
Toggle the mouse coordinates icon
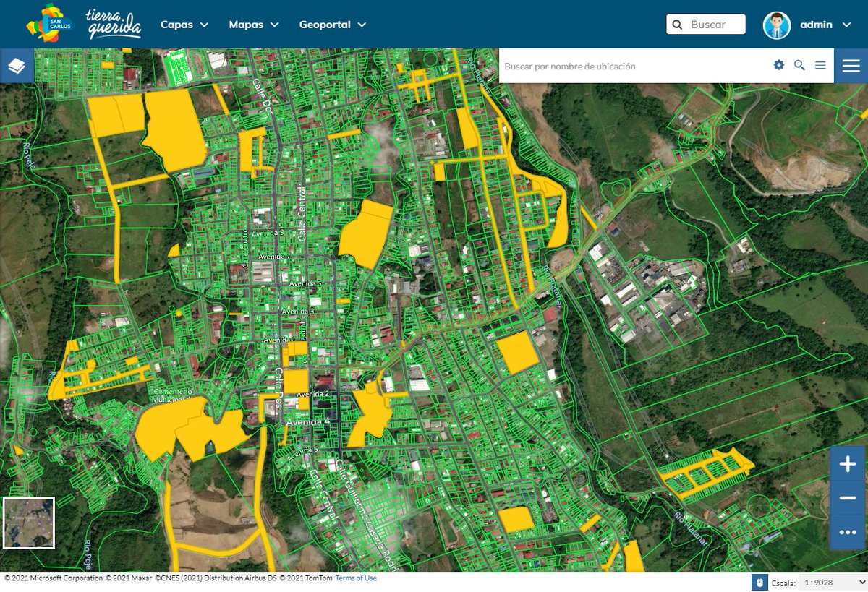[x=759, y=583]
